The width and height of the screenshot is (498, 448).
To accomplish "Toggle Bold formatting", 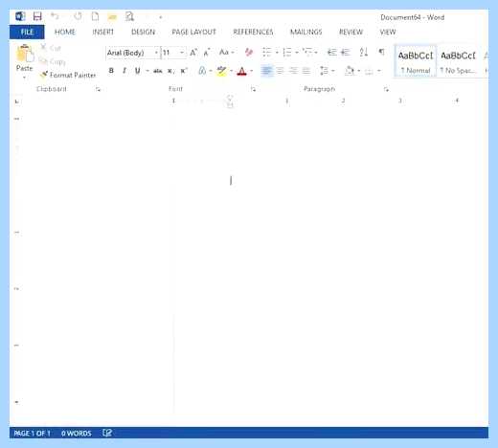I will [111, 71].
